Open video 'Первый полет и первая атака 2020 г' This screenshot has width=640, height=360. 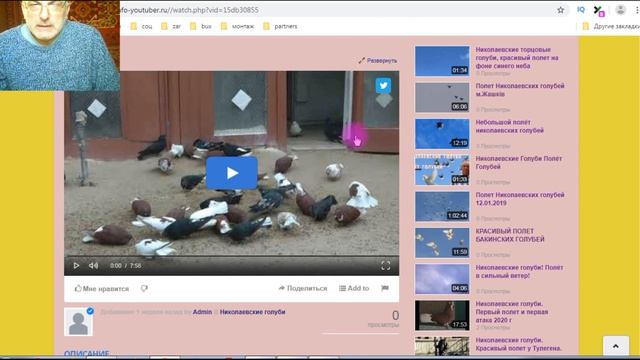(x=512, y=312)
